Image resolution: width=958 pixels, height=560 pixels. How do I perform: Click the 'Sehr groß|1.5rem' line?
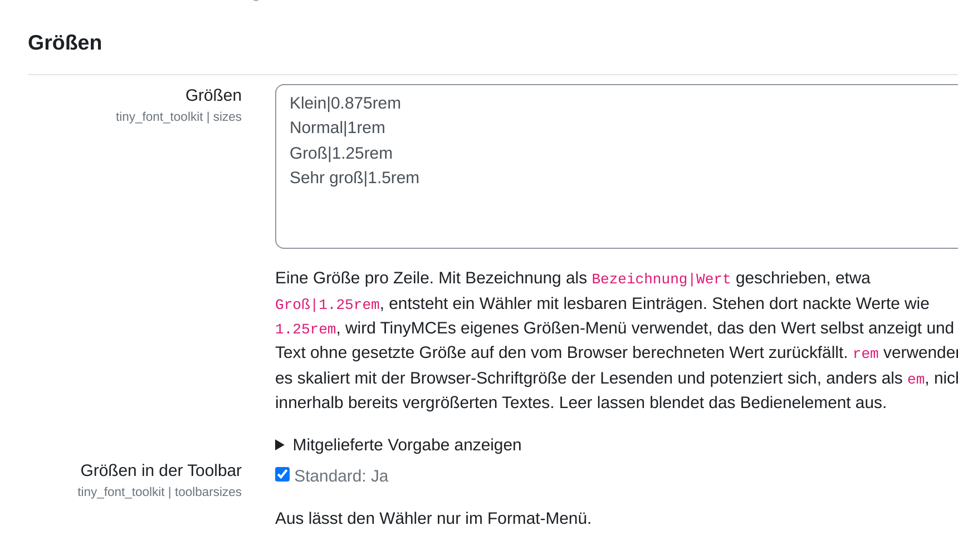click(x=354, y=178)
